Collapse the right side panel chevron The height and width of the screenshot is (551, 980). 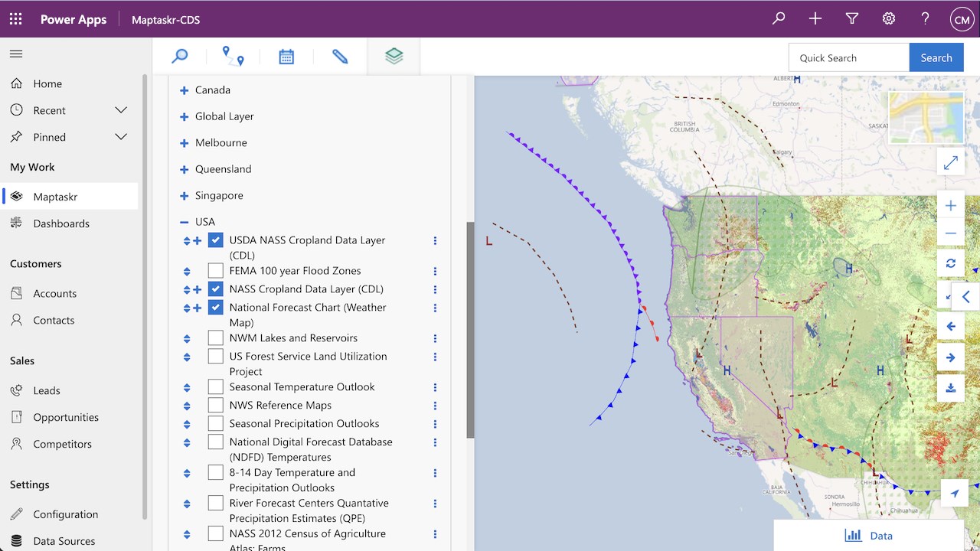(x=965, y=296)
